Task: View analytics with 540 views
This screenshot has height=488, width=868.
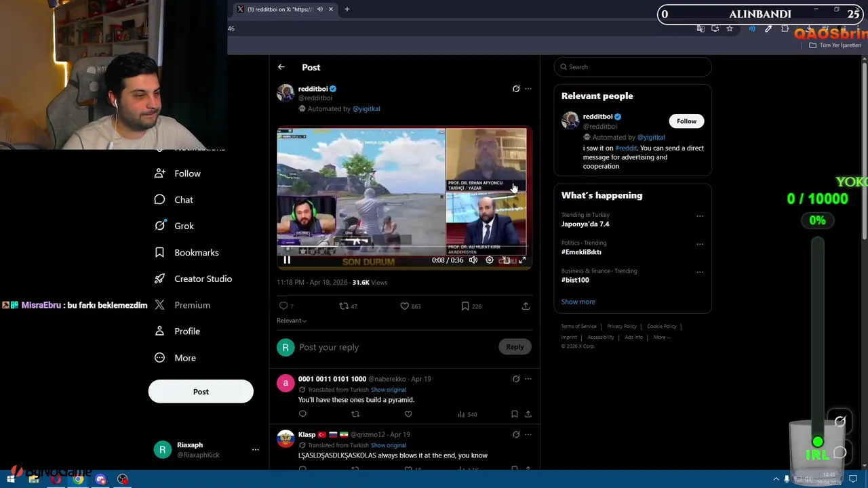Action: point(467,414)
